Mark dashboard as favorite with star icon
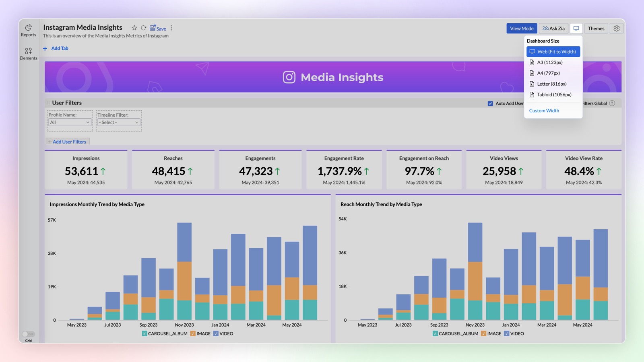The image size is (644, 362). tap(134, 28)
